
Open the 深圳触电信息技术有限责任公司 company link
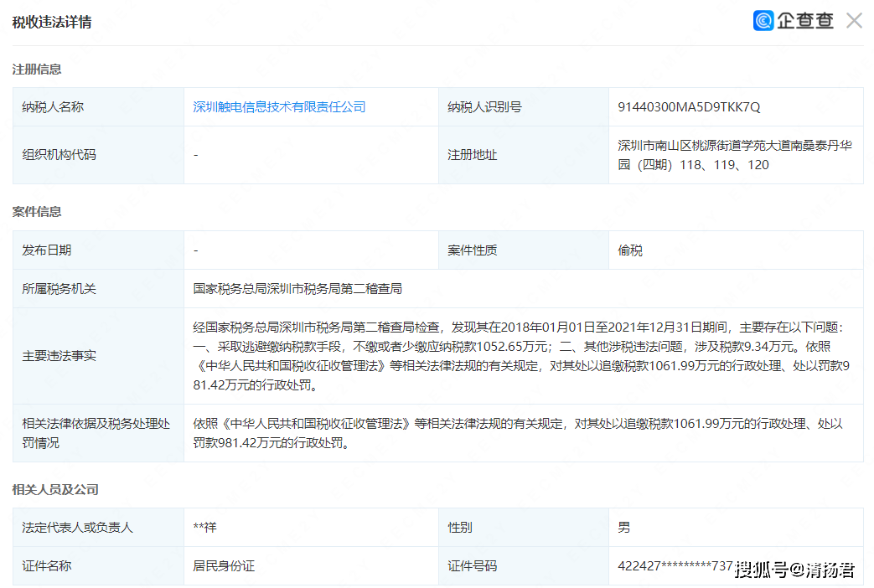(279, 107)
